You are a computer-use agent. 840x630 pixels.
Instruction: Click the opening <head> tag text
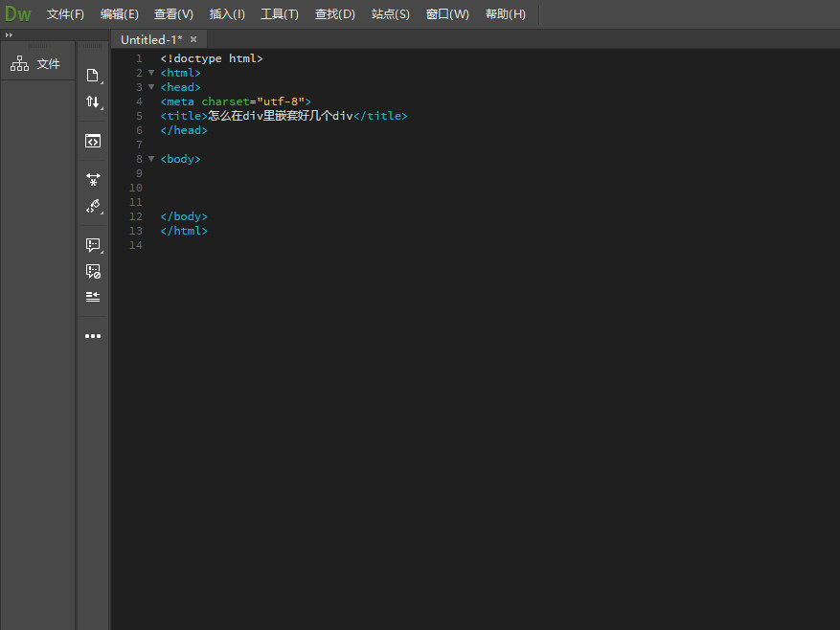[180, 87]
